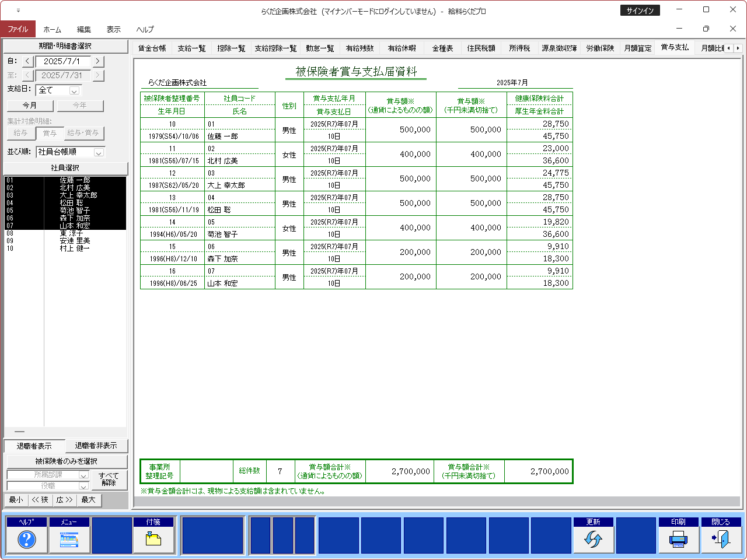Expand the 支給日 dropdown
The width and height of the screenshot is (747, 560).
pyautogui.click(x=74, y=90)
